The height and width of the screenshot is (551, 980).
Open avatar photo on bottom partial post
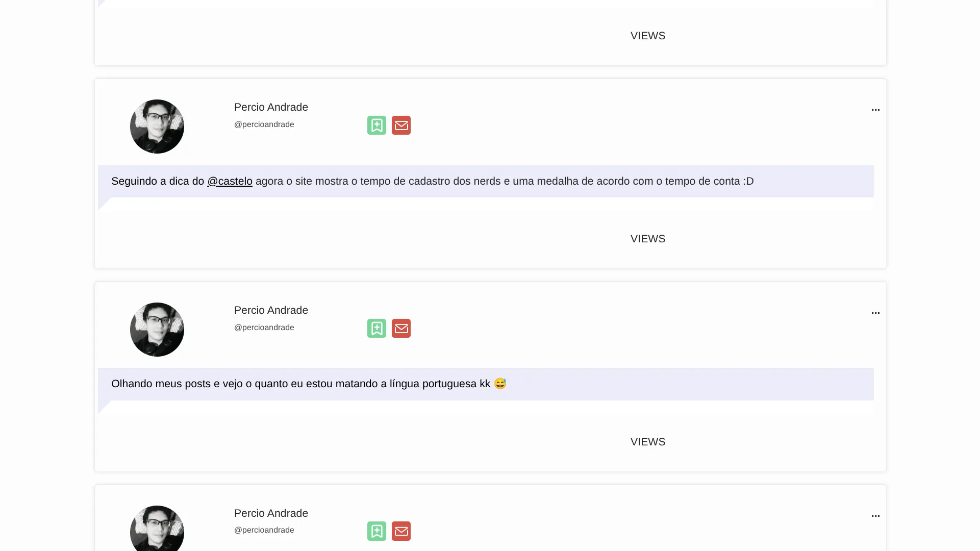tap(157, 529)
